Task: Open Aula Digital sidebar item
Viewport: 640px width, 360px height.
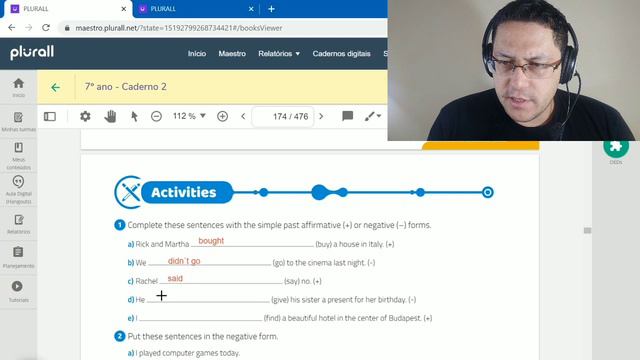Action: click(x=18, y=190)
